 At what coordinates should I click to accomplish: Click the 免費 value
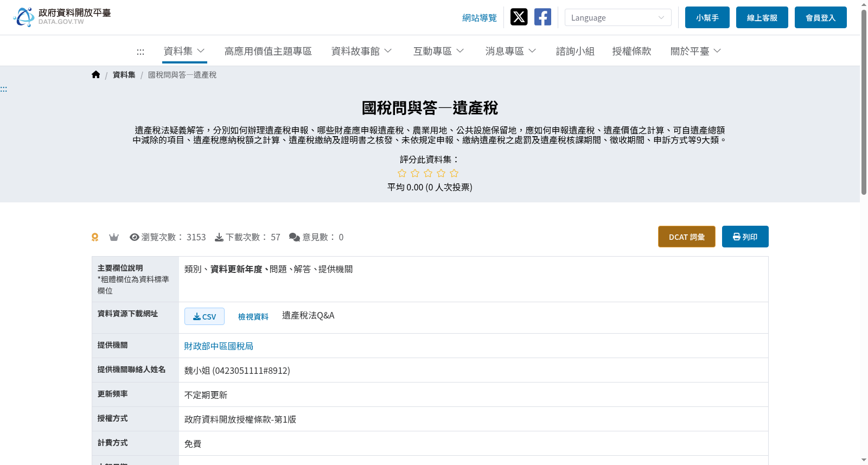[x=193, y=444]
